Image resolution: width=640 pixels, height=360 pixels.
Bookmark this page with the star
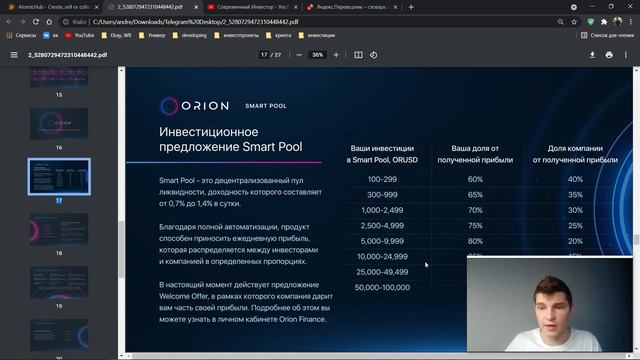[574, 22]
